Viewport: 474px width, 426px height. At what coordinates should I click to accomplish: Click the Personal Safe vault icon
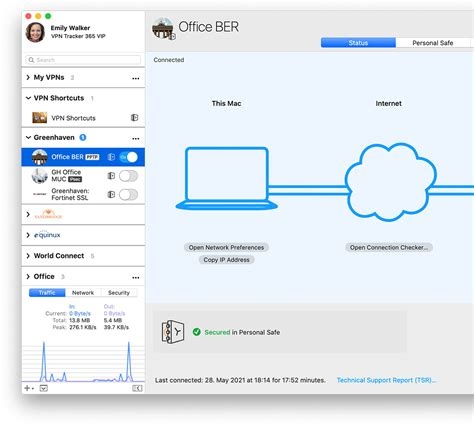click(173, 332)
